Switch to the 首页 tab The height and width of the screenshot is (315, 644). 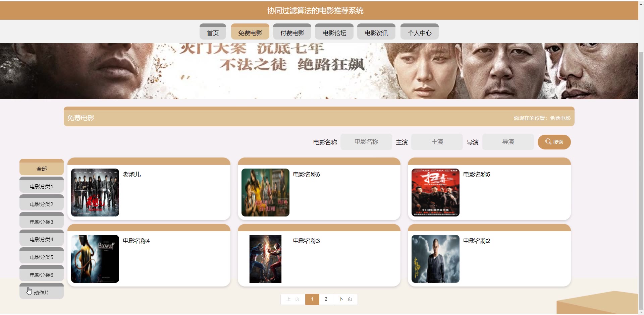pyautogui.click(x=213, y=32)
